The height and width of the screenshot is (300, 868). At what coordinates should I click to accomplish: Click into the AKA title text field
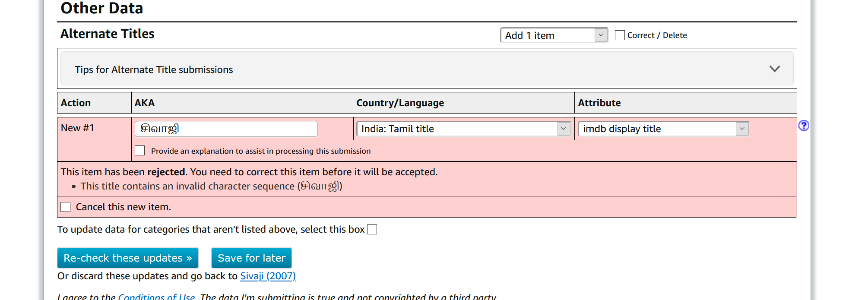tap(226, 129)
